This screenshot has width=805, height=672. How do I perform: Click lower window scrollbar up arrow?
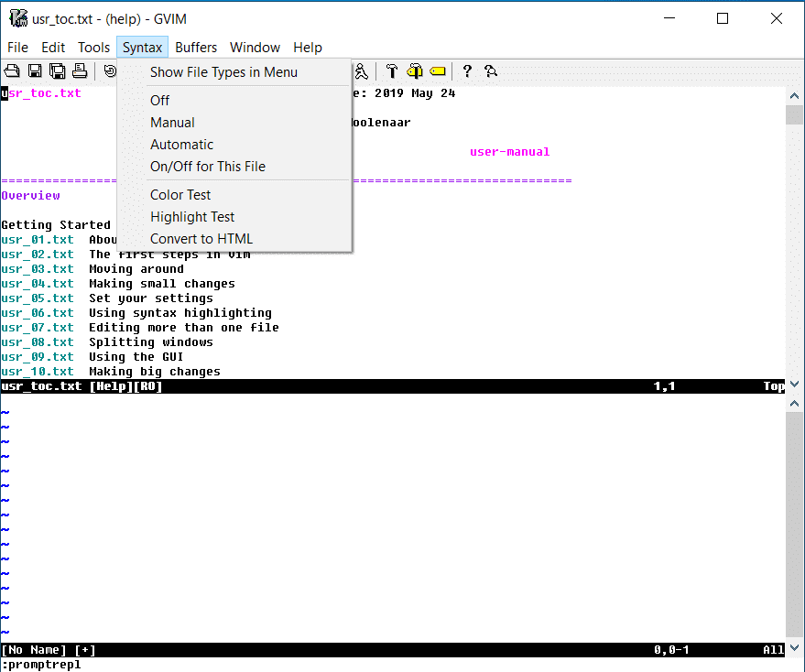[794, 404]
